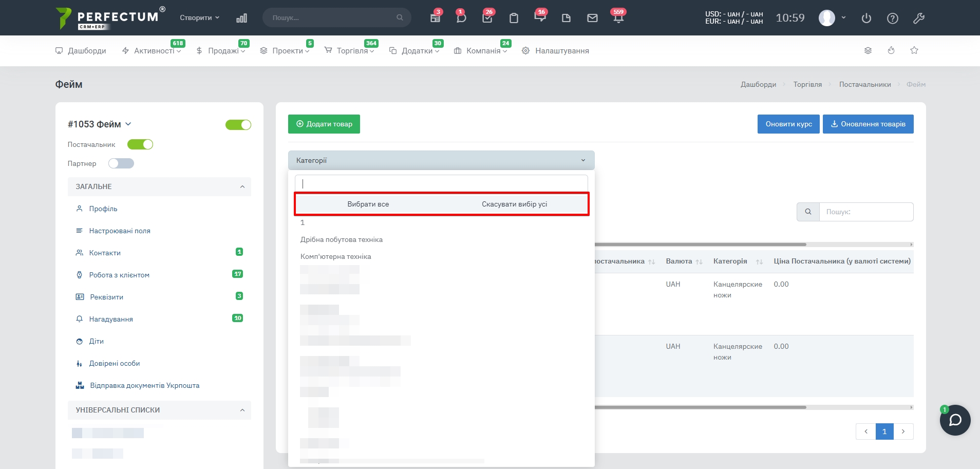Open notifications bell with 559 badge

click(618, 18)
